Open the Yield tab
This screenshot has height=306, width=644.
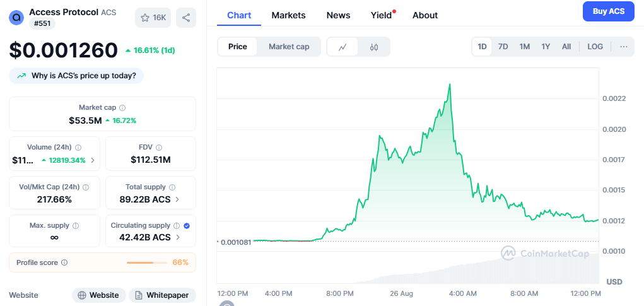[382, 16]
